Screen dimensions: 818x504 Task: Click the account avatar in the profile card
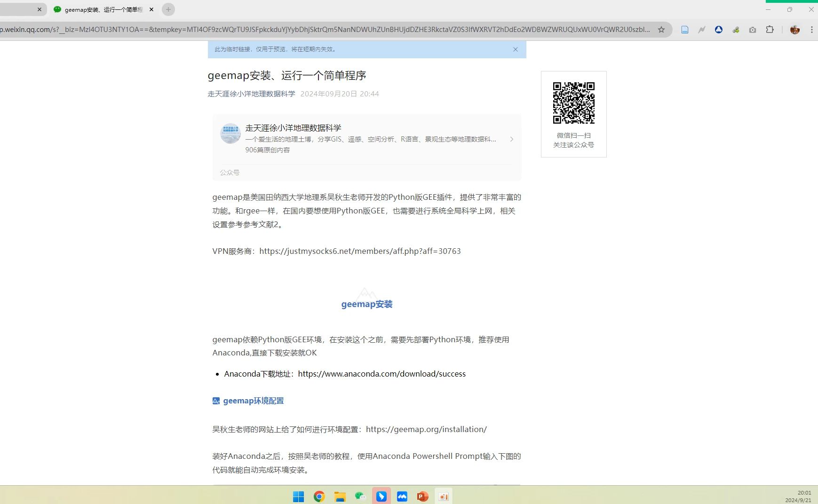230,134
